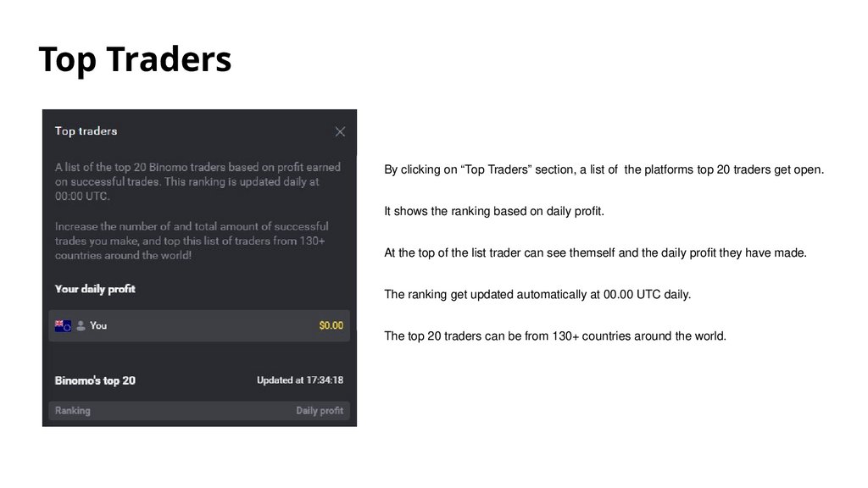This screenshot has width=868, height=488.
Task: Click the Top traders panel title
Action: click(86, 131)
